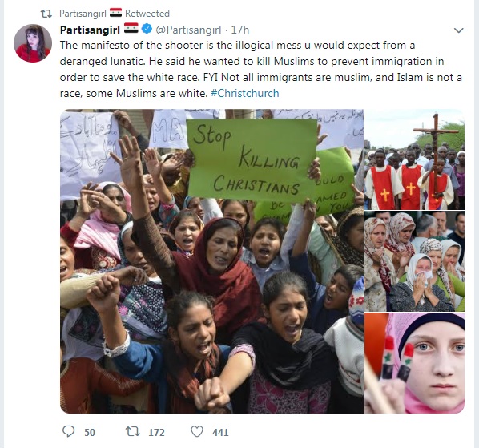Open the 17h timestamp link

coord(240,30)
